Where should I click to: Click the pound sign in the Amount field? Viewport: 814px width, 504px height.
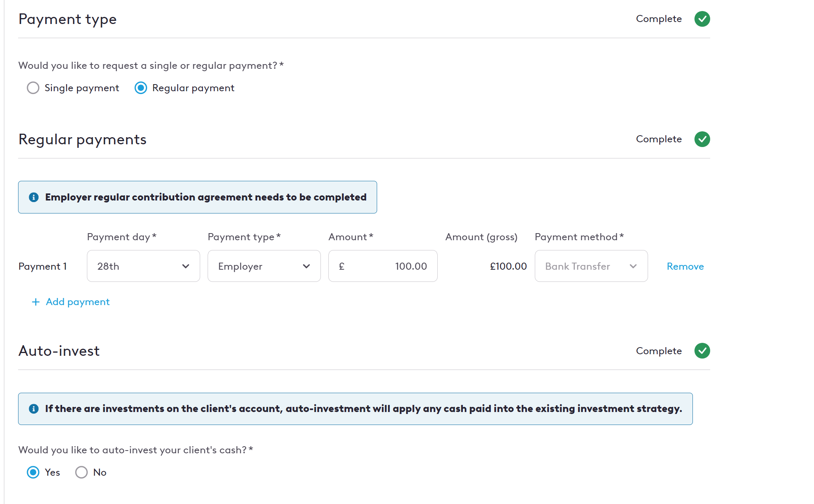(x=341, y=266)
